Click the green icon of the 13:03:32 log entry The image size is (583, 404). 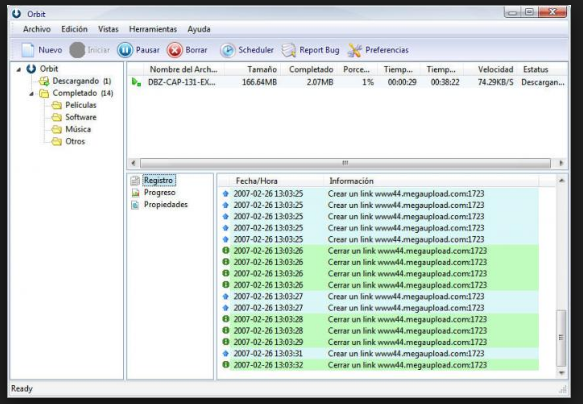(x=226, y=365)
